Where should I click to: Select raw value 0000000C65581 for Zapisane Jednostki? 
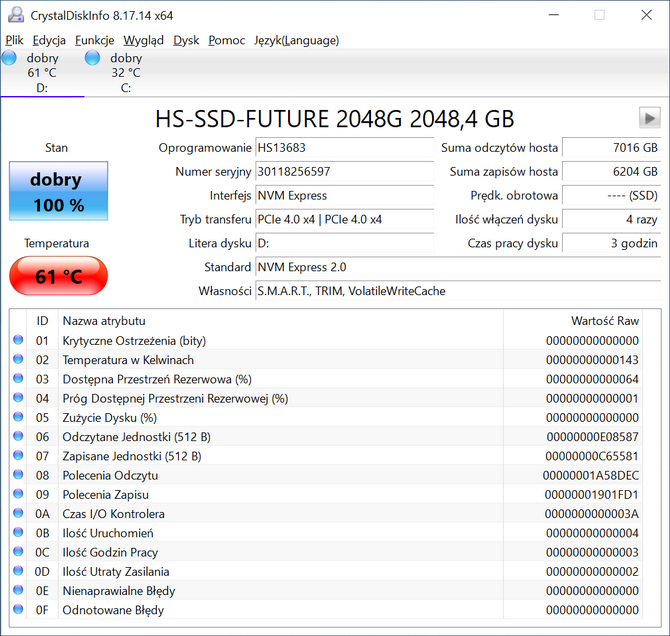(x=592, y=456)
